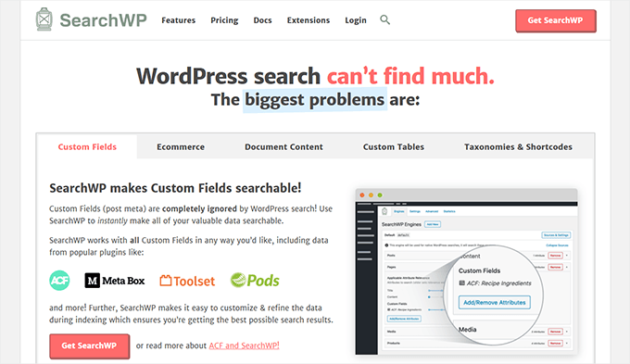Screen dimensions: 630x364
Task: Click the 'SearchWP makes Custom Fields searchable!' heading
Action: pos(175,188)
